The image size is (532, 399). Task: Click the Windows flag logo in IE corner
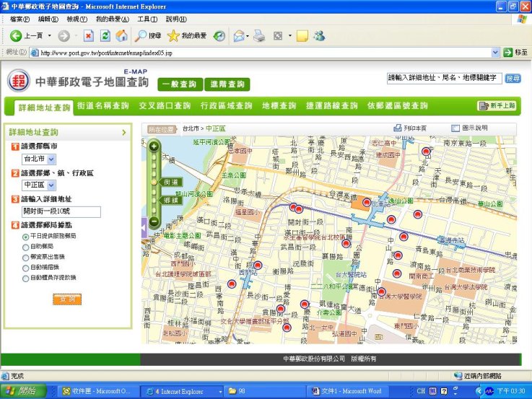pyautogui.click(x=522, y=19)
